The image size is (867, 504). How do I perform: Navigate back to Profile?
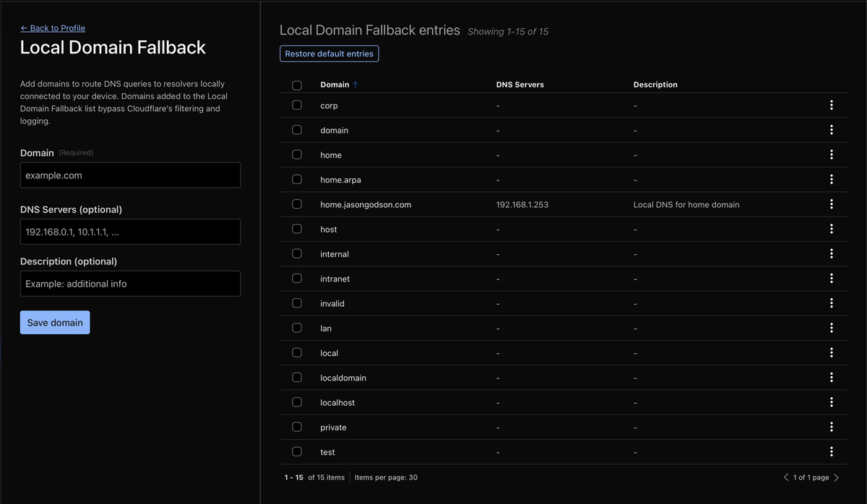click(53, 27)
